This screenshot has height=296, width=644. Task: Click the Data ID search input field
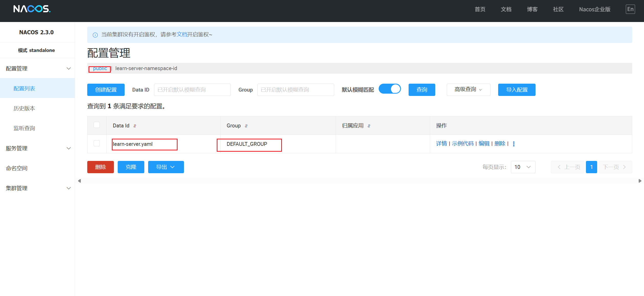coord(192,90)
